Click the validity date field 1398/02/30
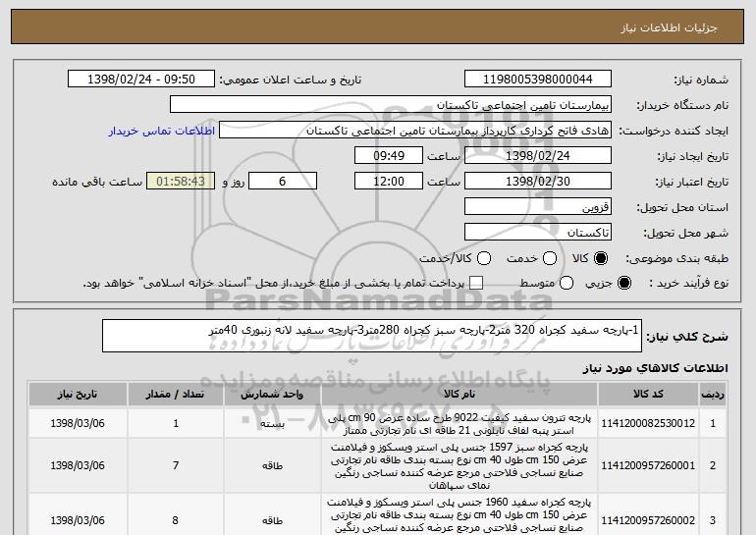This screenshot has width=756, height=535. point(538,182)
